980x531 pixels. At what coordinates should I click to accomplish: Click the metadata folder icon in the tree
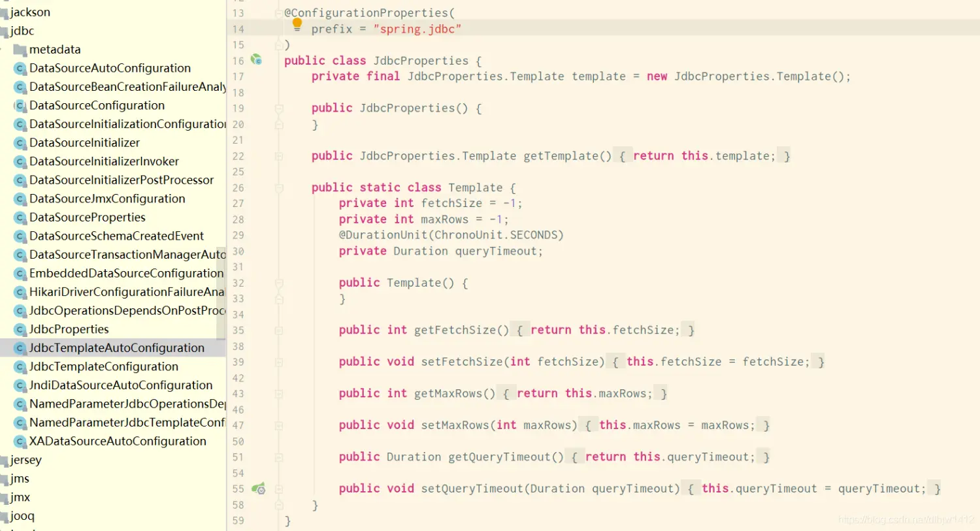pos(20,49)
